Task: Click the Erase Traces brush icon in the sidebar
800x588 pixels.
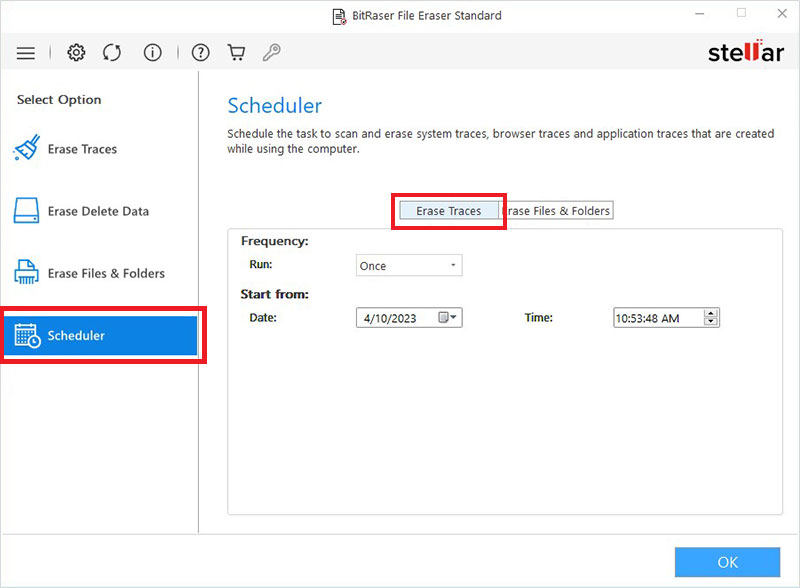Action: [27, 148]
